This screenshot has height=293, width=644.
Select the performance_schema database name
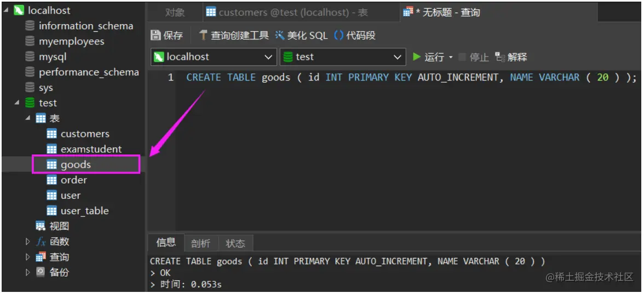point(89,72)
